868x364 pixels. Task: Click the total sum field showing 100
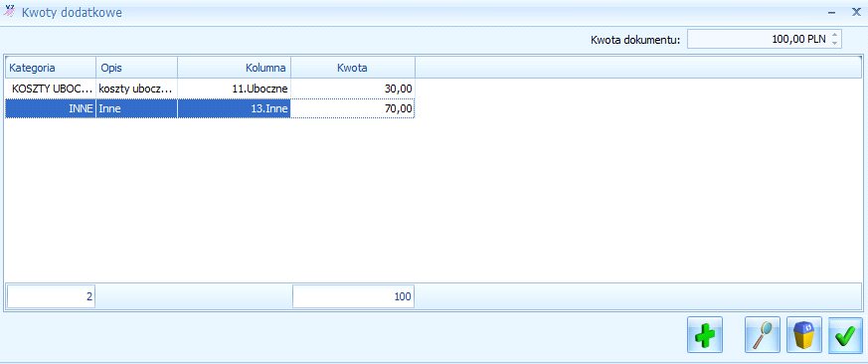click(353, 296)
